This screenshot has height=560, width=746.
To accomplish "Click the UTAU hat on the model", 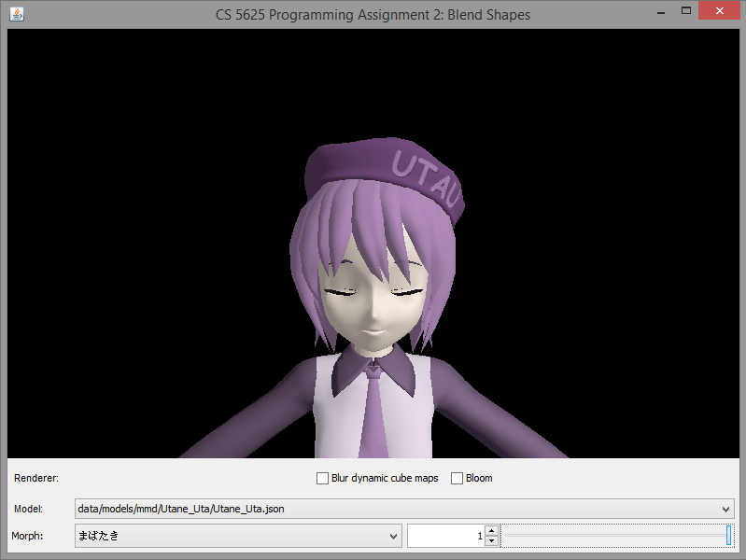I will (x=392, y=177).
